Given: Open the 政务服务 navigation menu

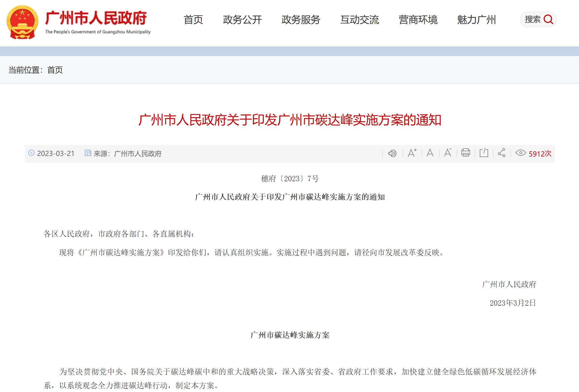Looking at the screenshot, I should coord(301,20).
